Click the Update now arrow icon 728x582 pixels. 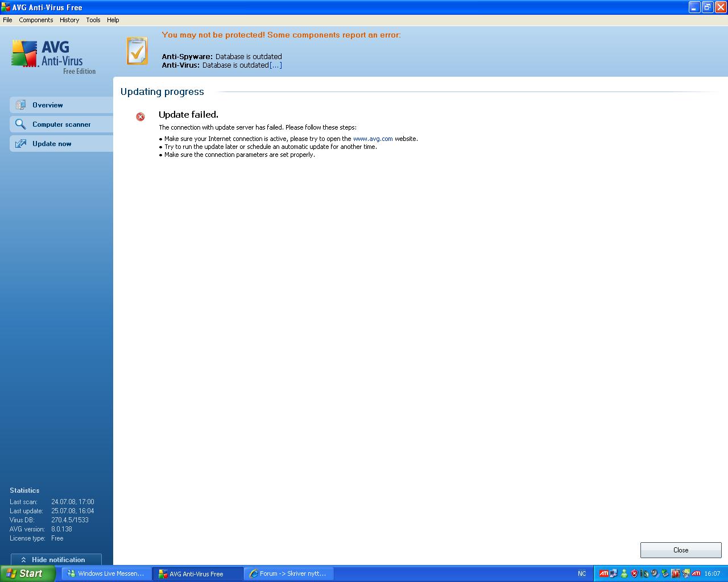(20, 144)
